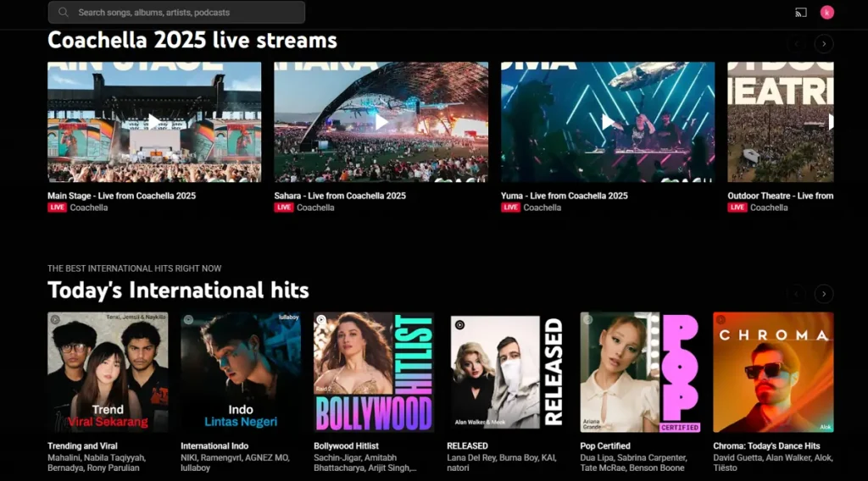The height and width of the screenshot is (481, 868).
Task: Click play icon on Chroma cover
Action: pyautogui.click(x=721, y=319)
